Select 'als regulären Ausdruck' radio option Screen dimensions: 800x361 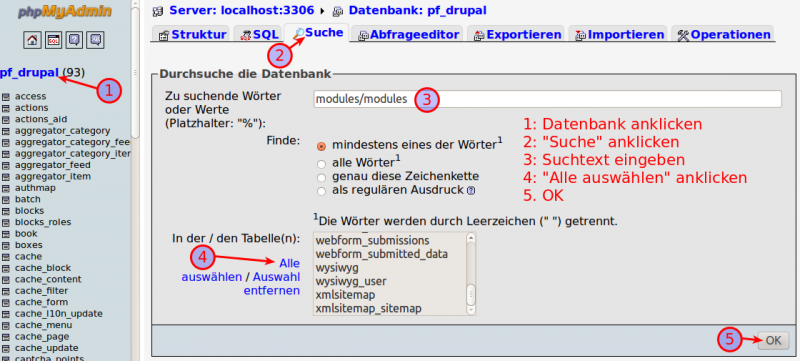tap(321, 192)
